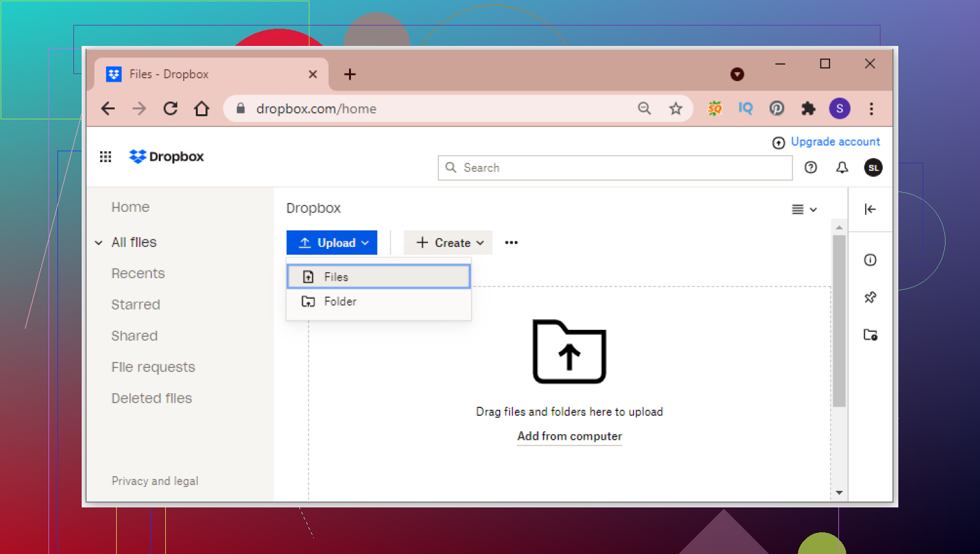This screenshot has width=980, height=554.
Task: Open the Chrome profile avatar S
Action: (x=840, y=109)
